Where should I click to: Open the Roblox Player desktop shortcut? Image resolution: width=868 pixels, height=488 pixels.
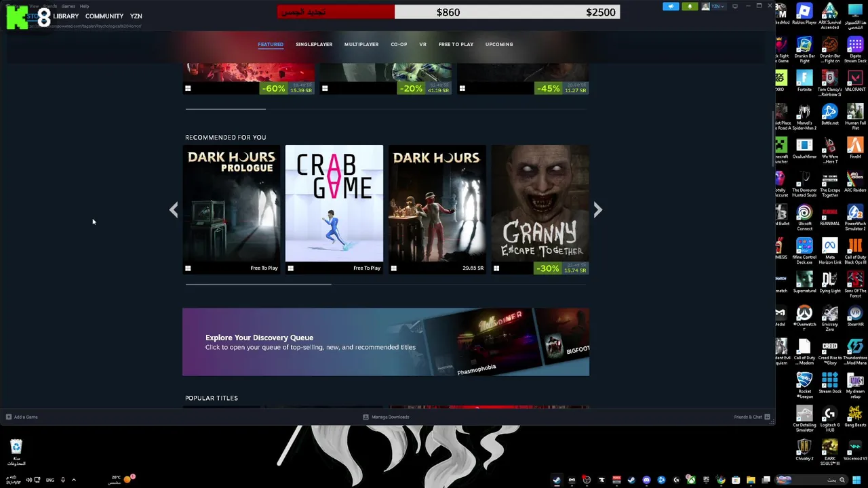804,15
